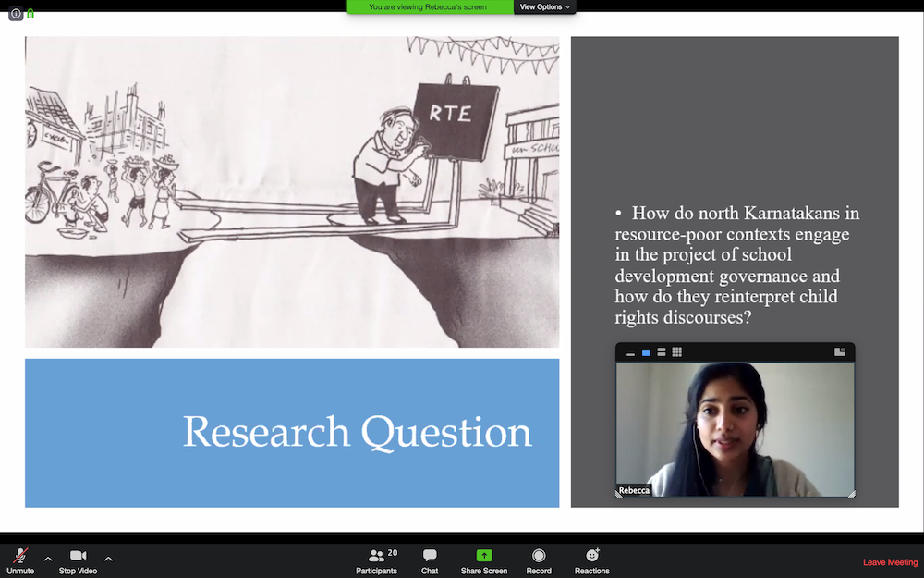Click the meeting info icon
The height and width of the screenshot is (578, 924).
click(16, 13)
